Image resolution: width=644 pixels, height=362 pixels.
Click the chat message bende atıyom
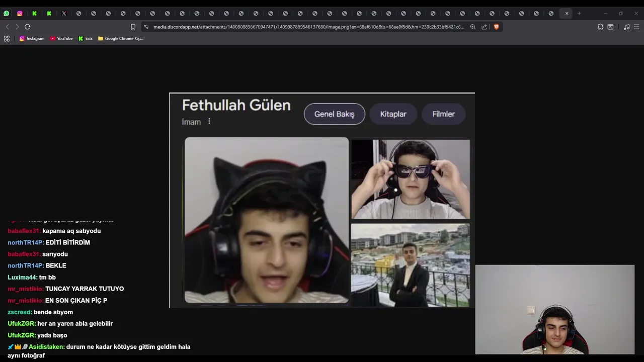point(53,312)
